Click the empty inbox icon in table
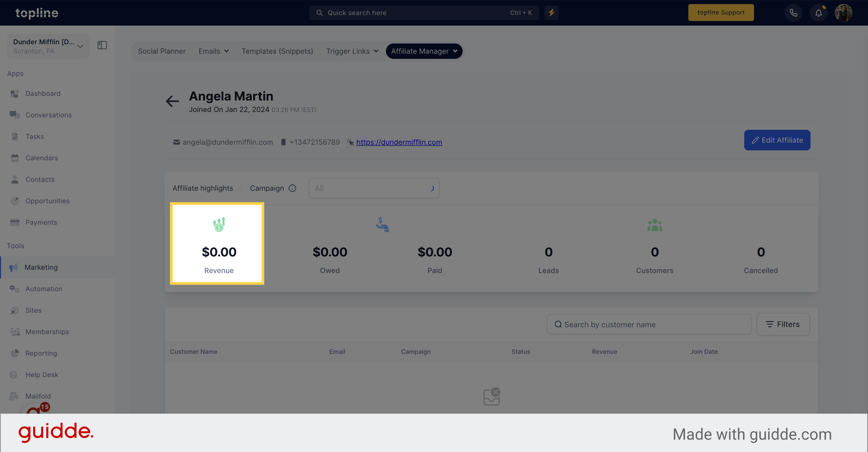868x452 pixels. (492, 397)
